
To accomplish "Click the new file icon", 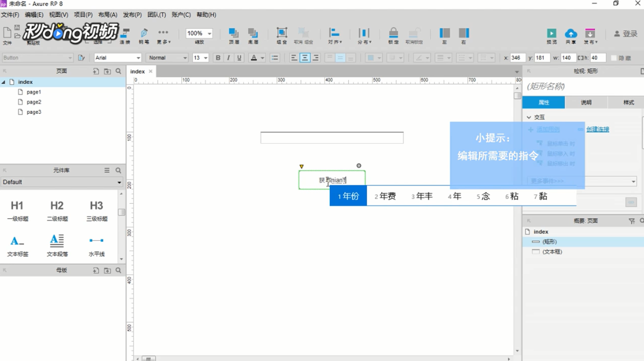I will pos(7,32).
